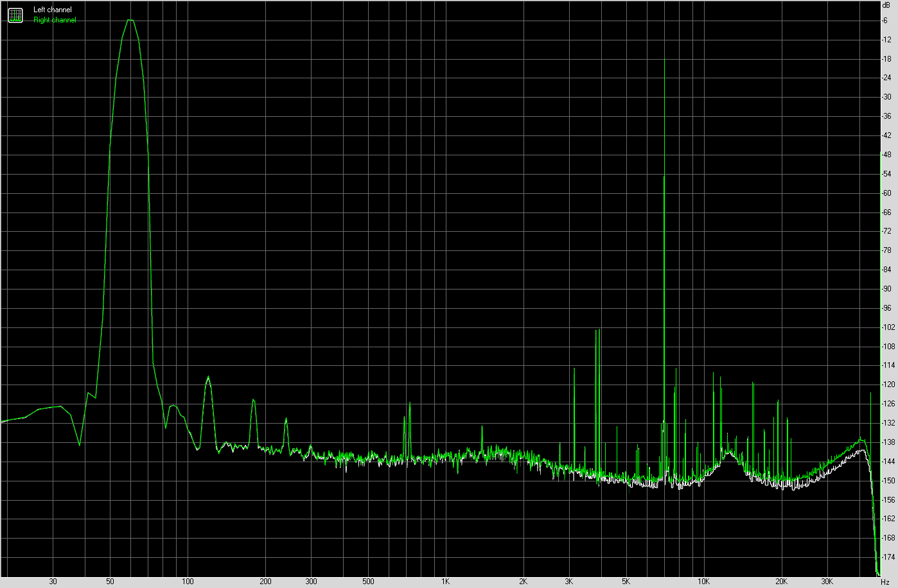This screenshot has width=898, height=588.
Task: Click the -60 dB axis value
Action: 886,193
